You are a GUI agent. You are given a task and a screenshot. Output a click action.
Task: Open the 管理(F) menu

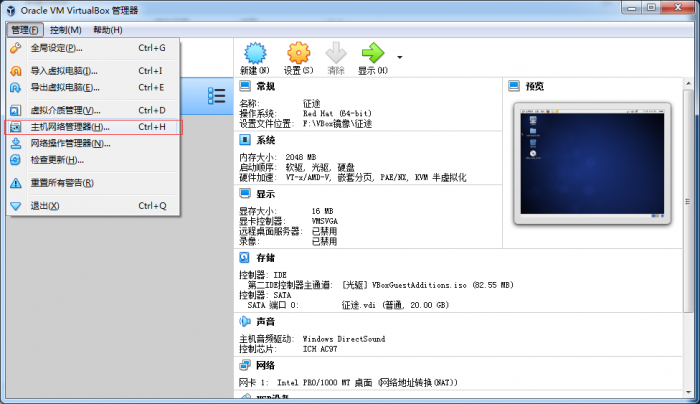pyautogui.click(x=25, y=30)
